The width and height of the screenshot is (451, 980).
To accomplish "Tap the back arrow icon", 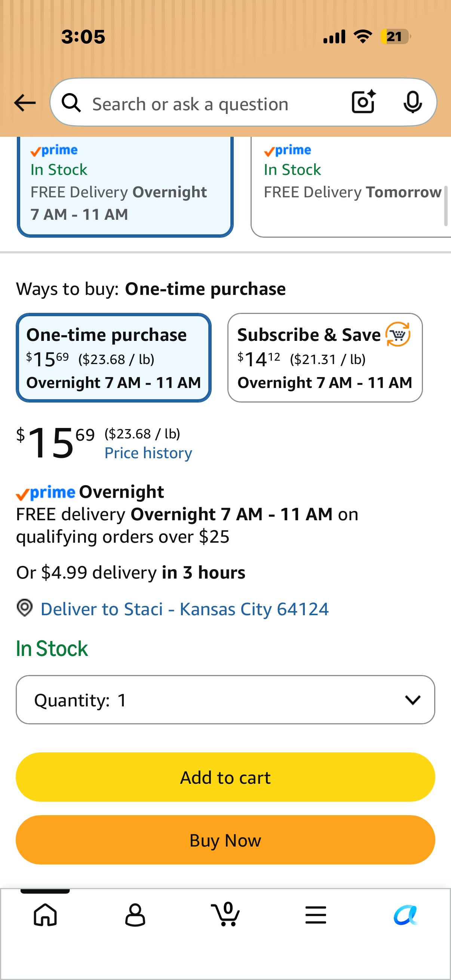I will pyautogui.click(x=25, y=103).
